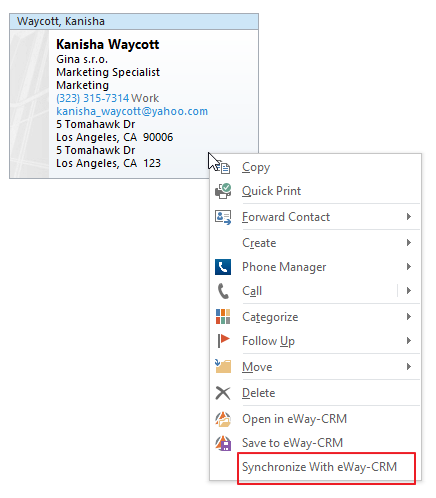Screen dimensions: 436x498
Task: Expand the Follow Up submenu arrow
Action: (x=409, y=341)
